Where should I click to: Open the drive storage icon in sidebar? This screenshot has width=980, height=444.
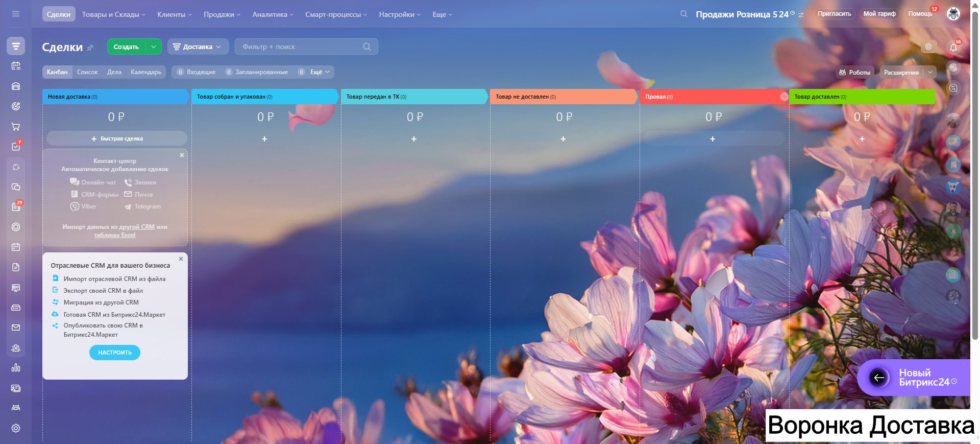pos(16,308)
